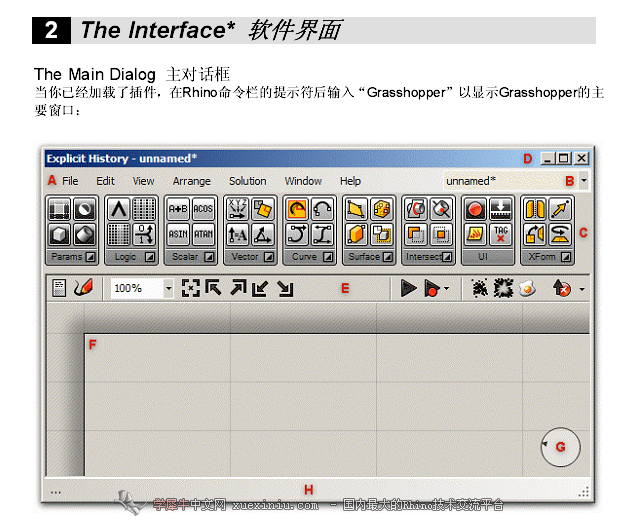
Task: Open the Solution menu
Action: [x=248, y=181]
